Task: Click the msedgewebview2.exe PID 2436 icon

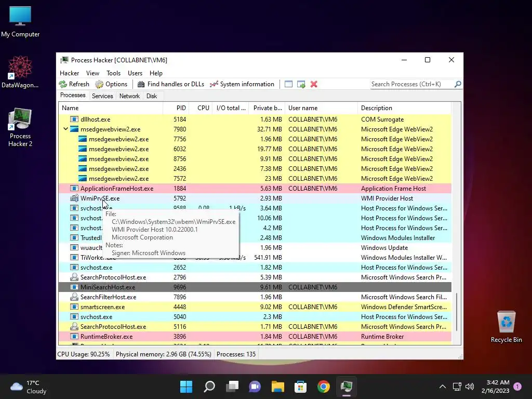Action: click(x=83, y=168)
